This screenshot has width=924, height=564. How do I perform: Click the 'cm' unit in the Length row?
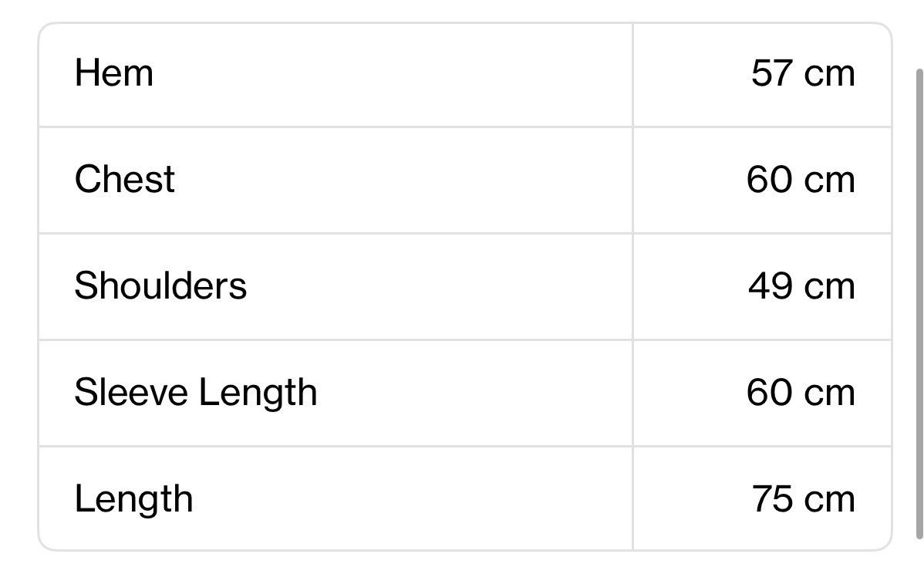click(830, 501)
